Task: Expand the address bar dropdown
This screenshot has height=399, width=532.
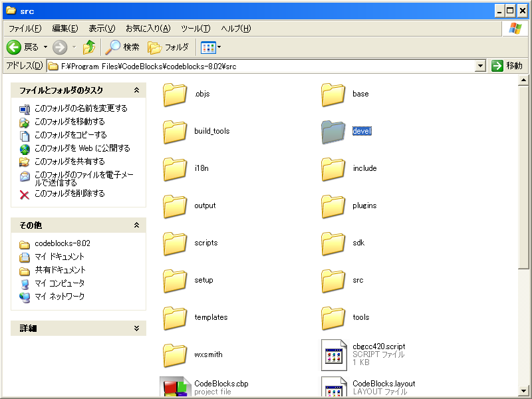Action: (x=480, y=66)
